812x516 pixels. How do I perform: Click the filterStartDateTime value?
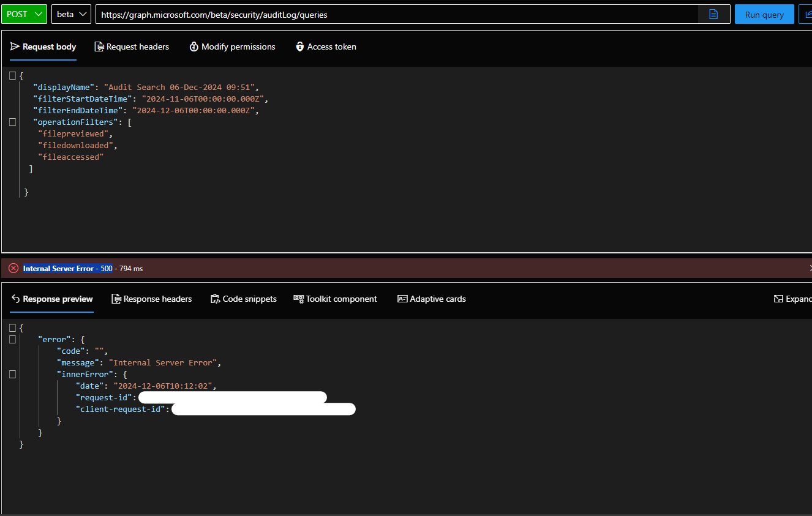point(203,99)
